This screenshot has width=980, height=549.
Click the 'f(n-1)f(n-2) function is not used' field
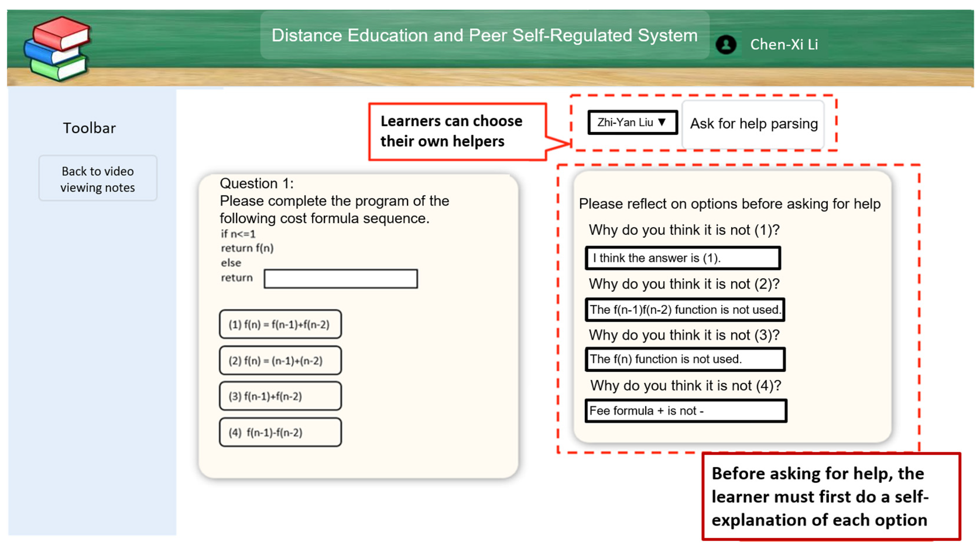[x=685, y=309]
